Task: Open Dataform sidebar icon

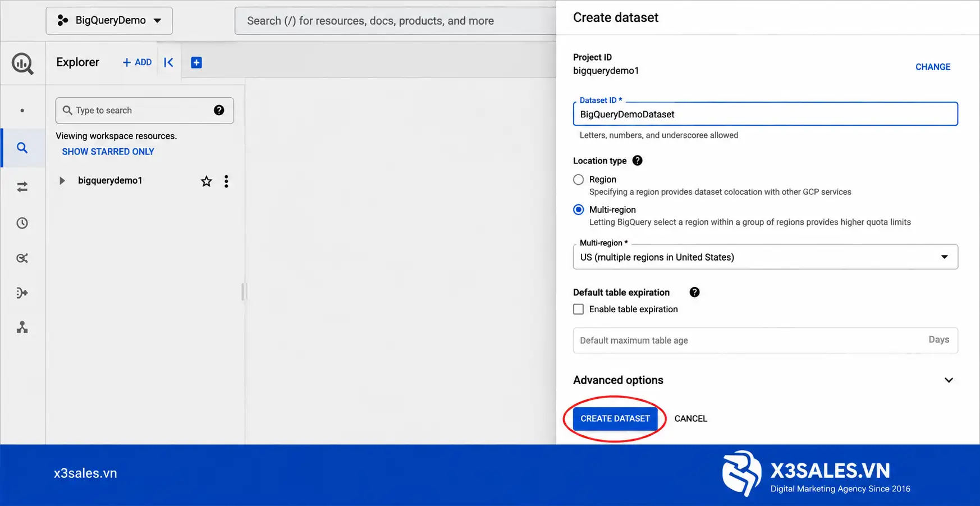Action: pos(22,293)
